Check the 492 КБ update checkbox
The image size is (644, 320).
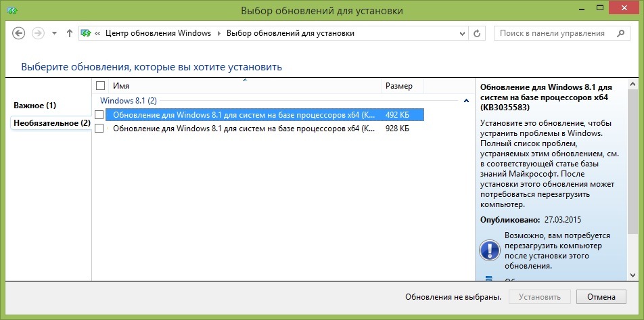[x=99, y=114]
